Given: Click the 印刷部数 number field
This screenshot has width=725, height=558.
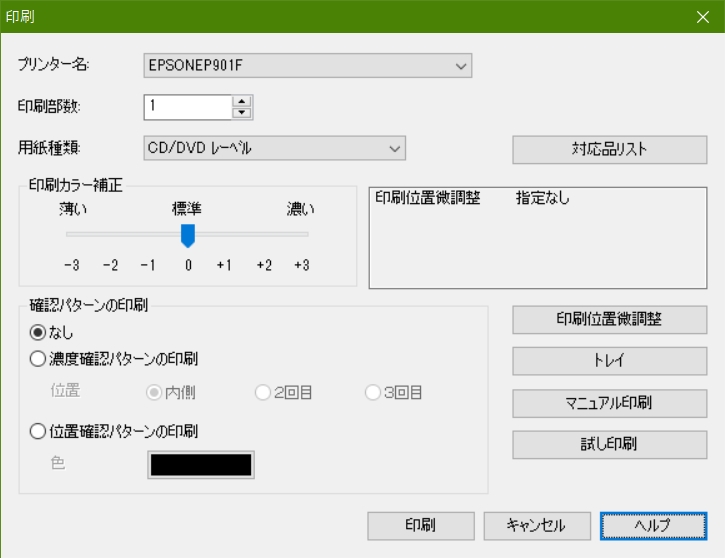Looking at the screenshot, I should point(188,107).
